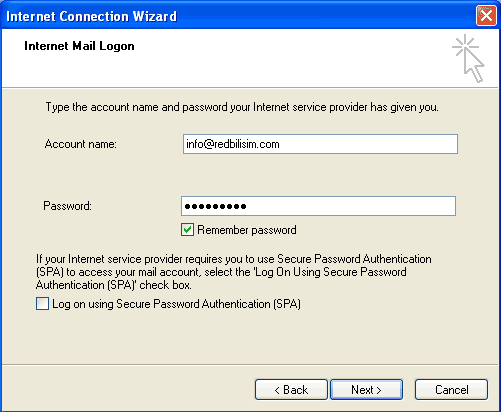
Task: Click the Account name: label
Action: click(81, 144)
